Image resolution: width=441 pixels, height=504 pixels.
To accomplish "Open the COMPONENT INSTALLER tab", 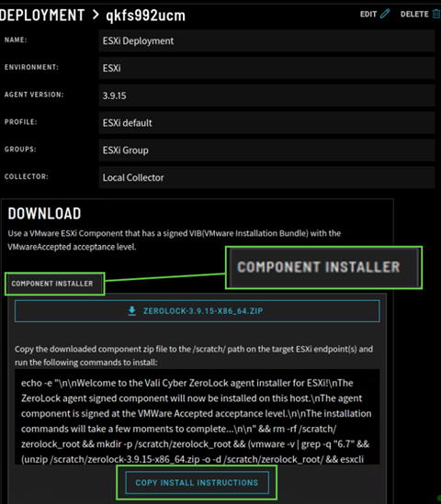I will click(x=54, y=284).
